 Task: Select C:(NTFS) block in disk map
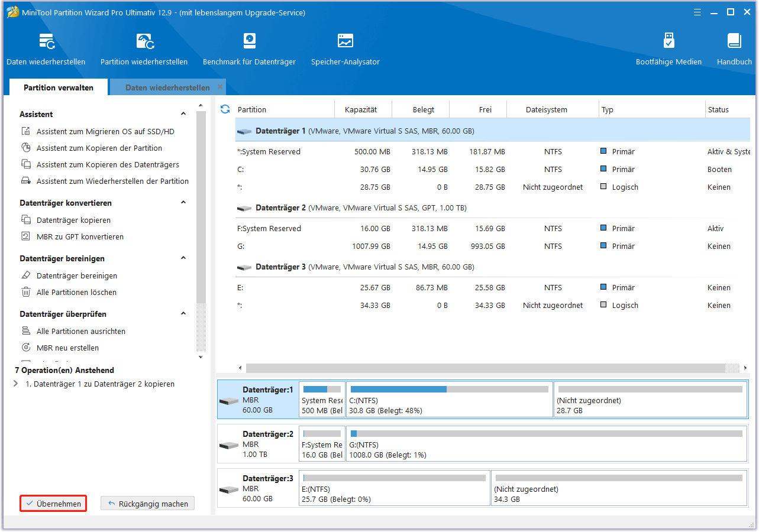point(450,399)
